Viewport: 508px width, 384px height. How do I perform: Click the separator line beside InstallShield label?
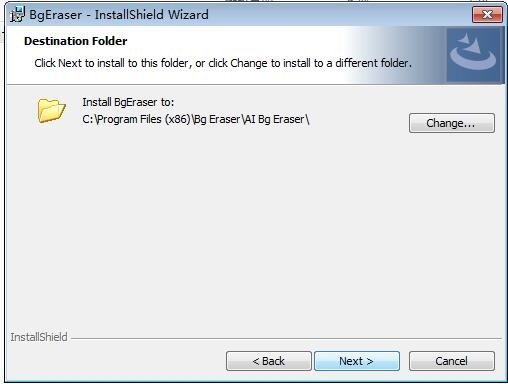(286, 339)
